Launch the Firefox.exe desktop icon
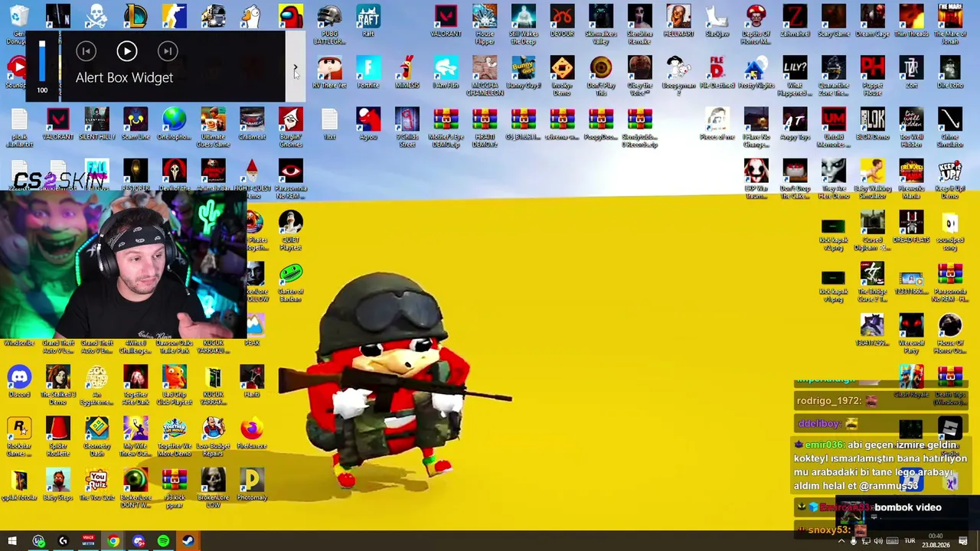 tap(252, 433)
